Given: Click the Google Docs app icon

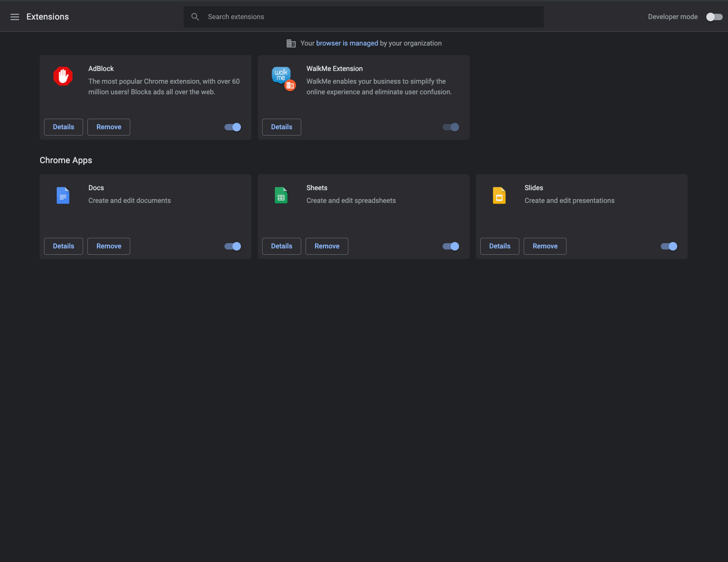Looking at the screenshot, I should (x=63, y=195).
